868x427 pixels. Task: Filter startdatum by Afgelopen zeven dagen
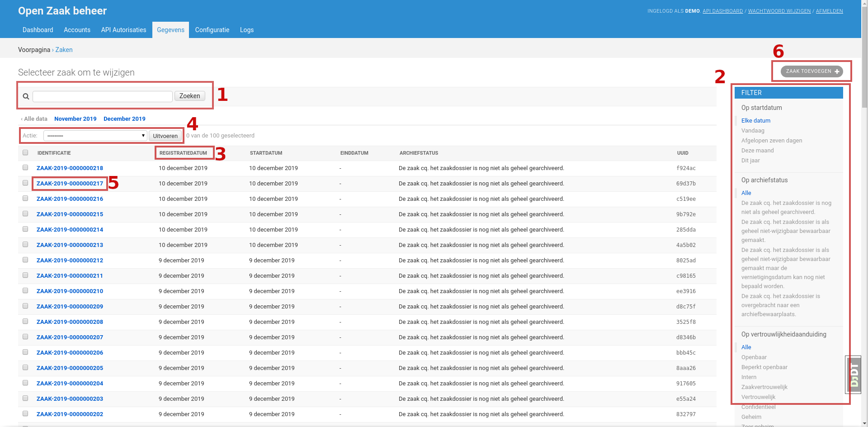[772, 141]
